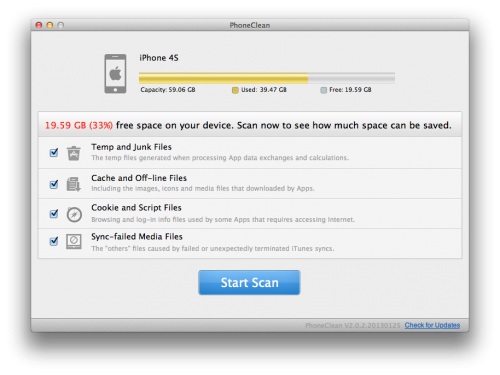Close the PhoneClean window with red button
Viewport: 500px width, 375px height.
pyautogui.click(x=39, y=25)
